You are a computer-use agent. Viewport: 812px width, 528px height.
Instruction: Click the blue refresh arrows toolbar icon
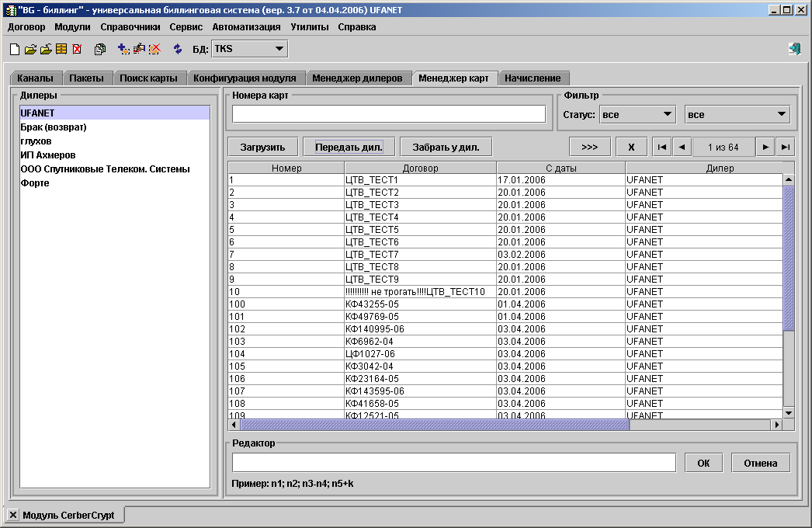(178, 49)
